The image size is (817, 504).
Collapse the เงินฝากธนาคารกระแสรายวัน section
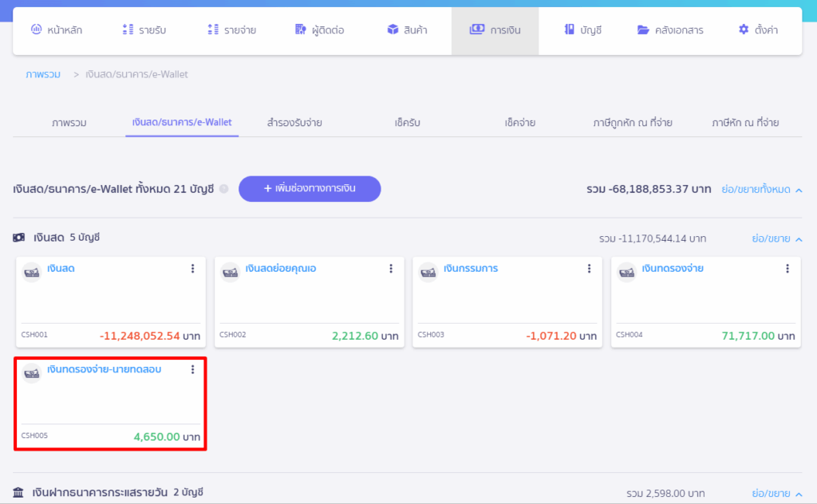point(776,493)
